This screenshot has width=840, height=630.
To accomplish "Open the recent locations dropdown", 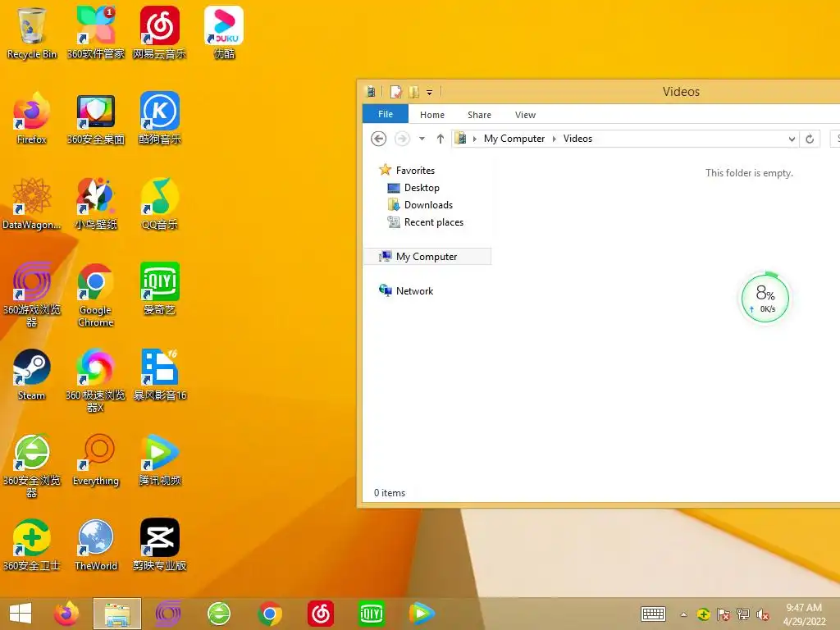I will (422, 139).
